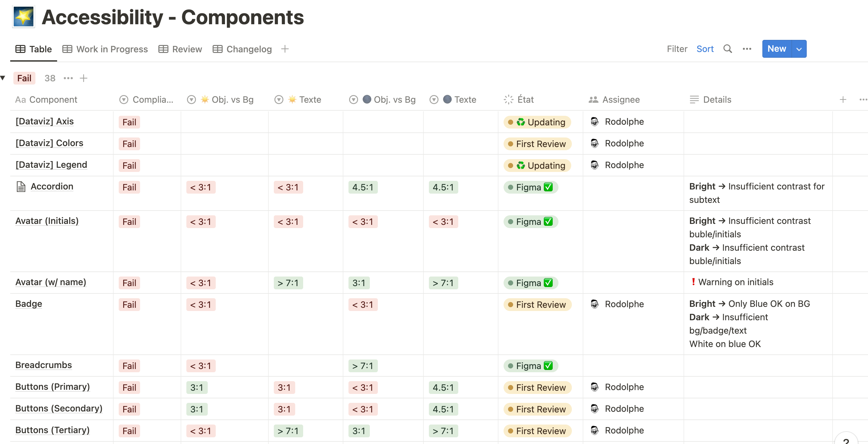Open the Accordion page document icon

[21, 187]
